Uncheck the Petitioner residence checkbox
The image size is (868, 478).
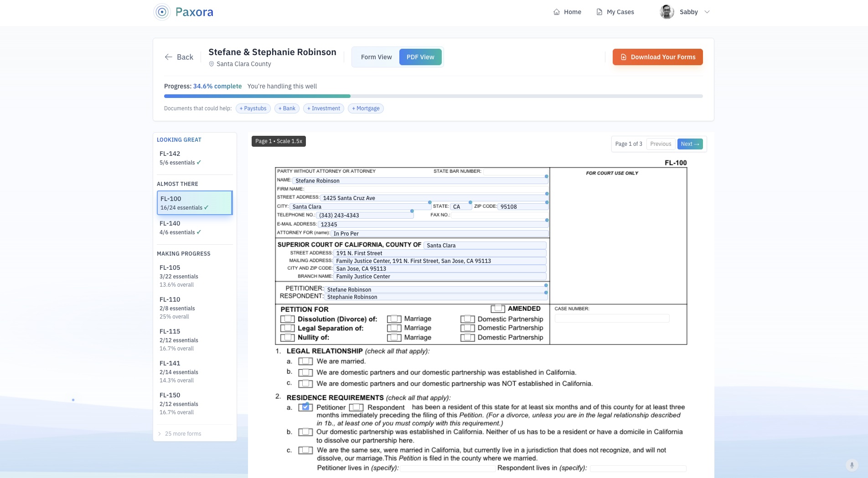305,407
